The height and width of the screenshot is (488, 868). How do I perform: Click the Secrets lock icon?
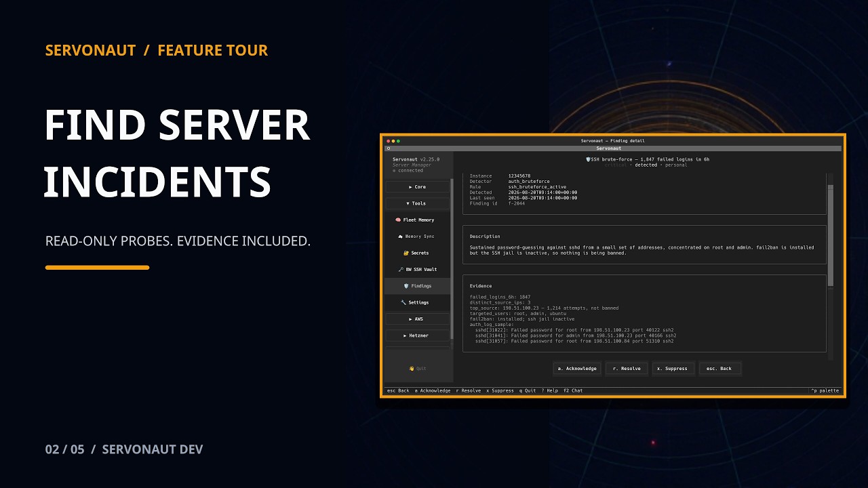(406, 253)
